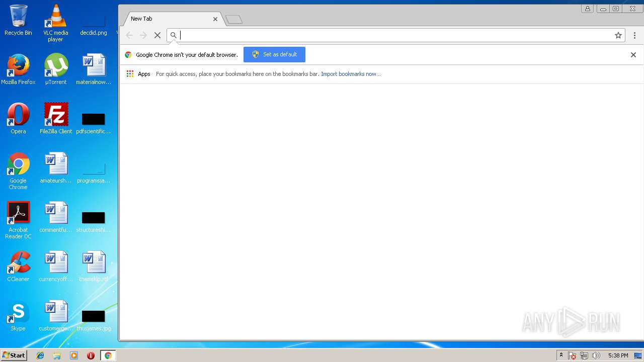Select the thusjames.jpg desktop file
The height and width of the screenshot is (362, 644).
tap(94, 321)
